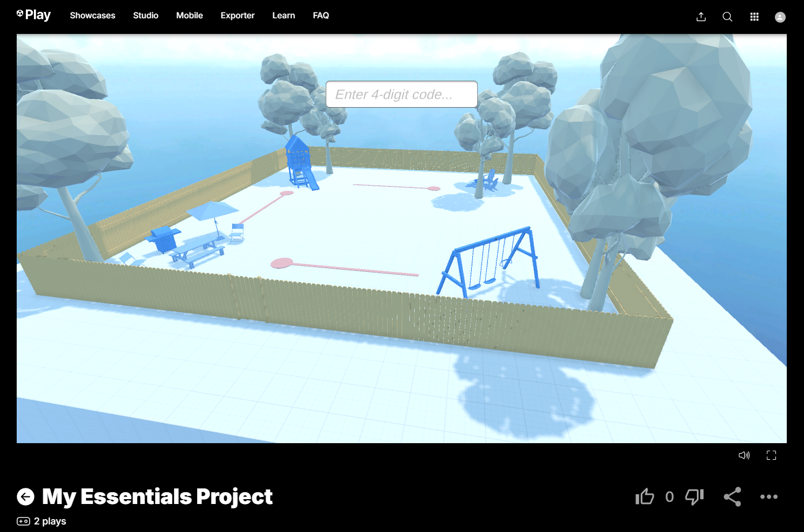Open the Showcases menu item
Image resolution: width=804 pixels, height=532 pixels.
pyautogui.click(x=93, y=16)
